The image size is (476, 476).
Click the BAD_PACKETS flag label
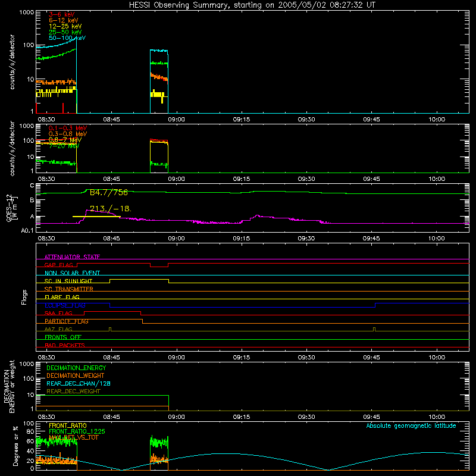(65, 345)
